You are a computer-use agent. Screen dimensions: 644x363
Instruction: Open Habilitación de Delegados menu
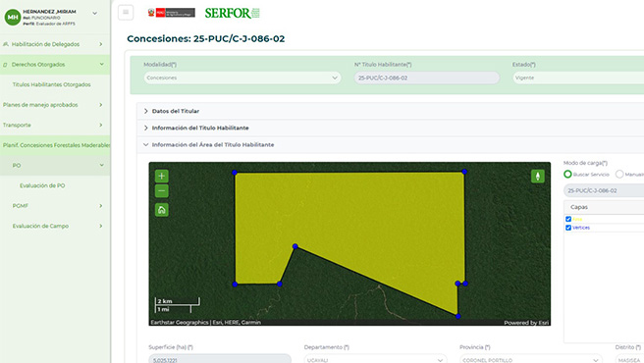click(x=55, y=44)
